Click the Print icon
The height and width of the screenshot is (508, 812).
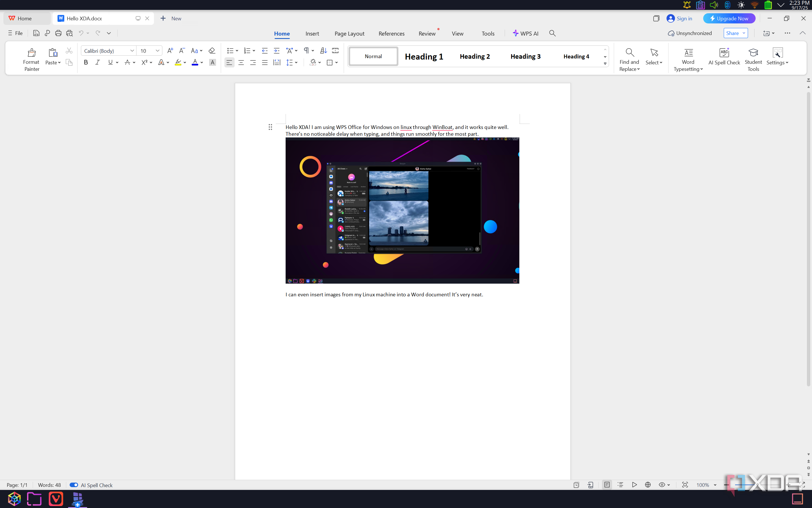pos(58,33)
